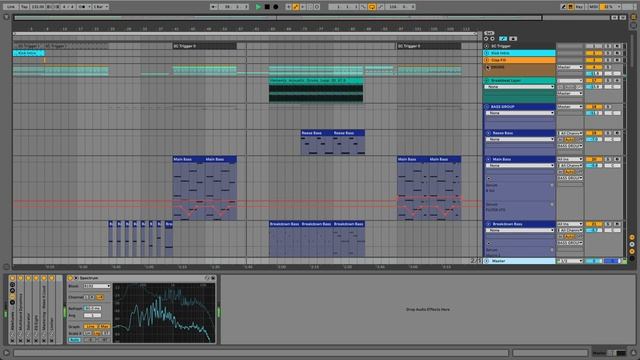Solo the Main Bass track

[608, 159]
